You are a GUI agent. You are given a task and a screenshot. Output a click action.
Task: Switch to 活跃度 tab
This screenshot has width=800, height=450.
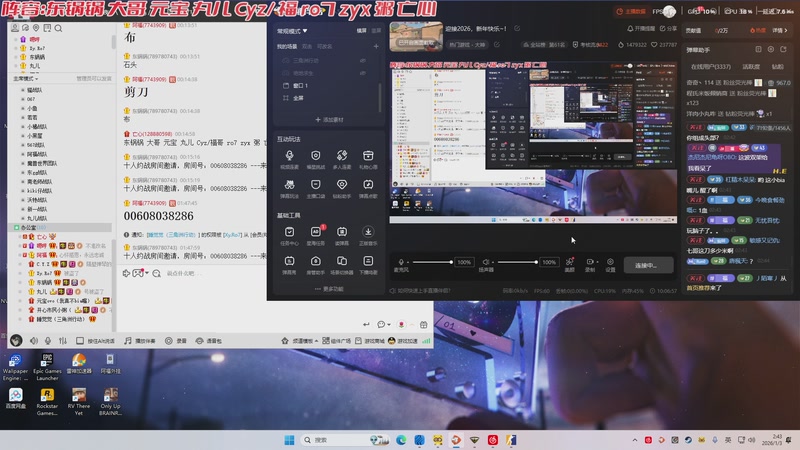751,67
